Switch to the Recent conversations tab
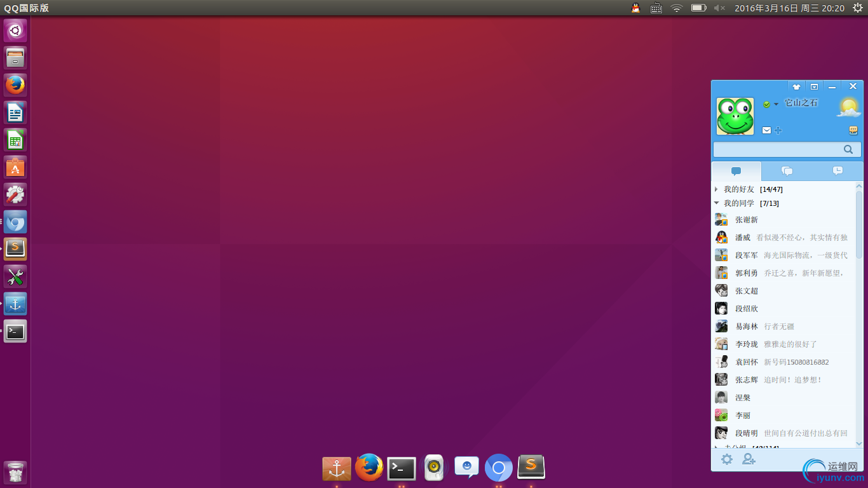The width and height of the screenshot is (868, 488). 837,171
